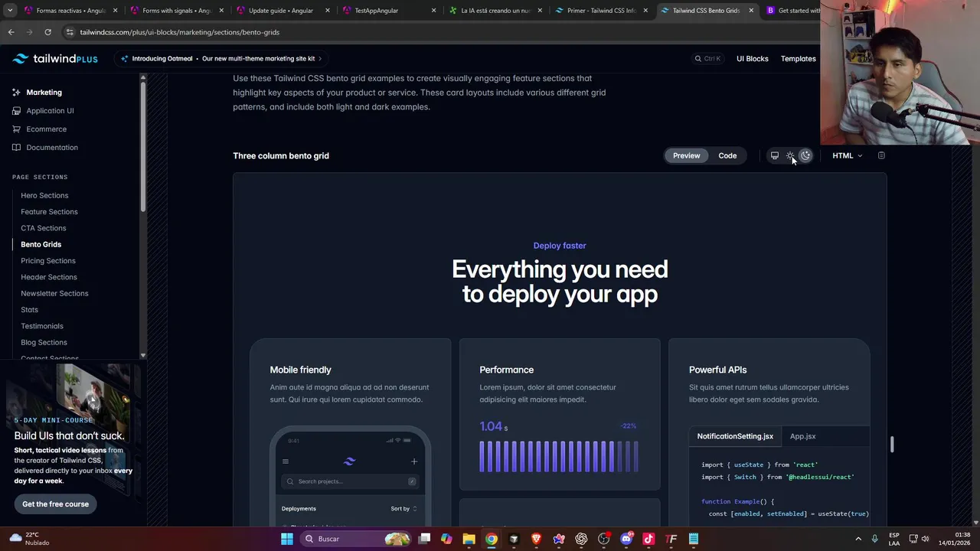Switch to the Code view
The height and width of the screenshot is (551, 980).
click(727, 155)
